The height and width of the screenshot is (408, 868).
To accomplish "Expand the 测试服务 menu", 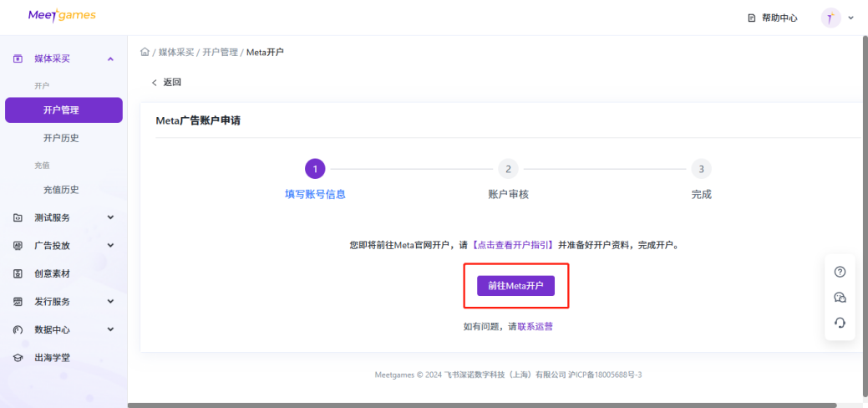I will [110, 217].
